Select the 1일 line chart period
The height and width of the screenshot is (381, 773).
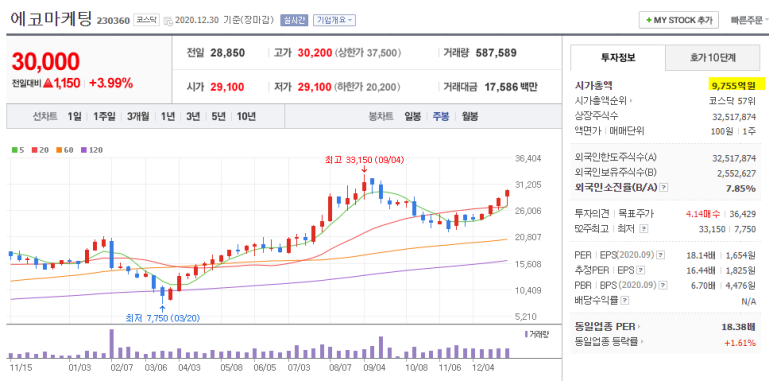click(x=74, y=117)
